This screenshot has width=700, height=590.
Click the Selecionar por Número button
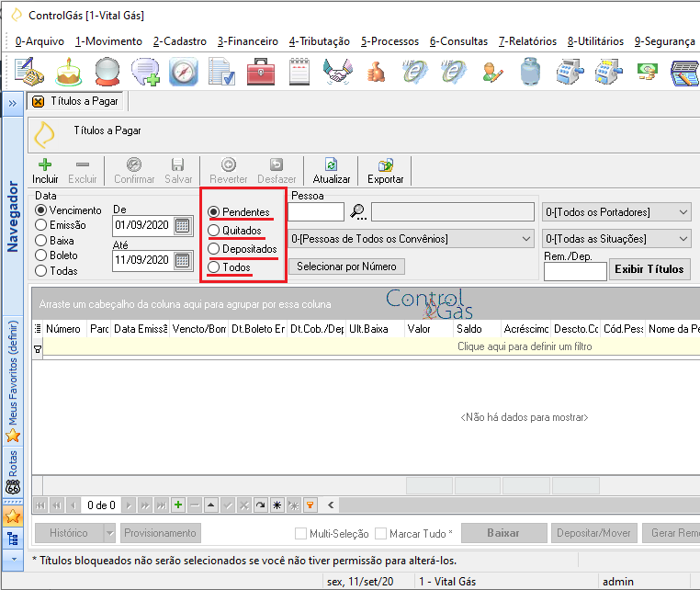(346, 267)
